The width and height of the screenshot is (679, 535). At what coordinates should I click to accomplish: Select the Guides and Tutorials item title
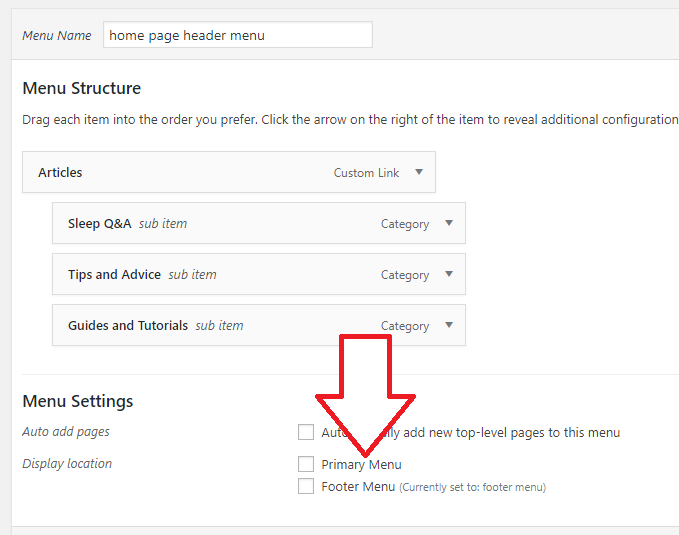click(x=128, y=326)
